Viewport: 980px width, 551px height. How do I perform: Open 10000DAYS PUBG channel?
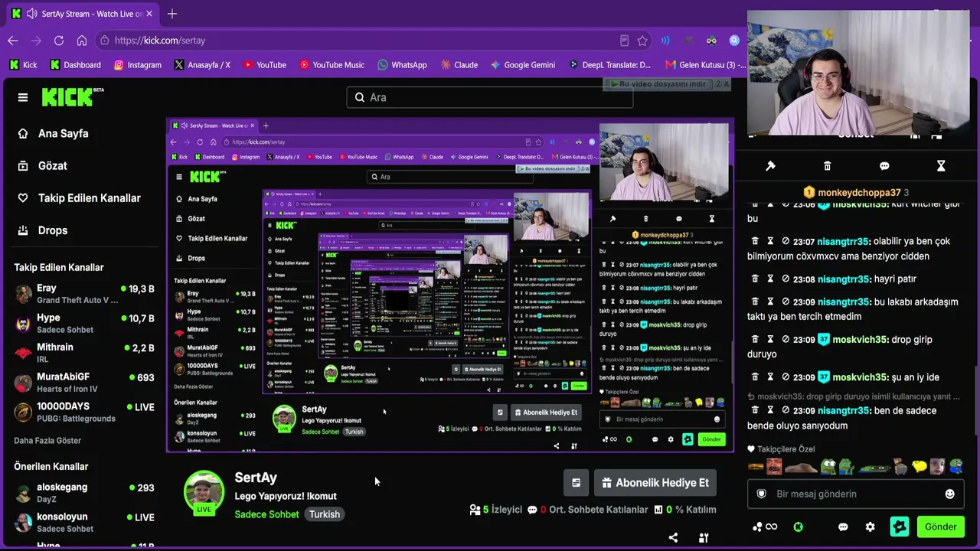point(84,412)
